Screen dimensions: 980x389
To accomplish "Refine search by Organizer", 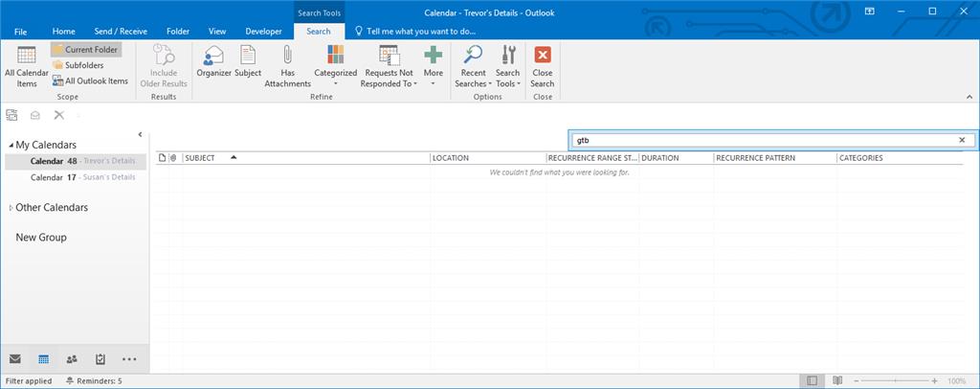I will click(x=213, y=62).
